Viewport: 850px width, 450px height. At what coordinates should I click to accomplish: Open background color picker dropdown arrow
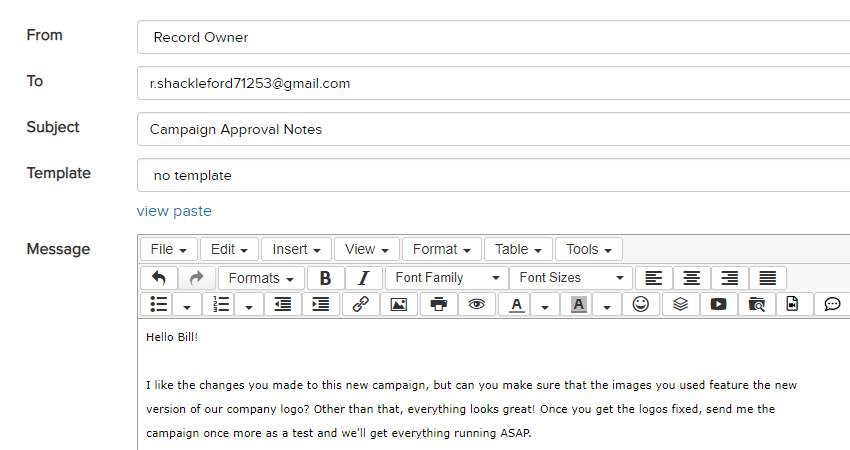coord(607,306)
